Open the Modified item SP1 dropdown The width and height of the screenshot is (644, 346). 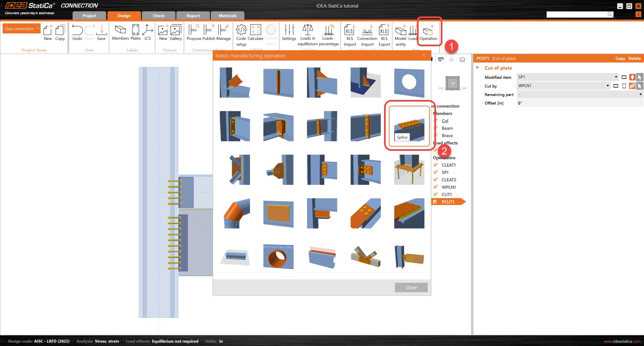tap(615, 77)
